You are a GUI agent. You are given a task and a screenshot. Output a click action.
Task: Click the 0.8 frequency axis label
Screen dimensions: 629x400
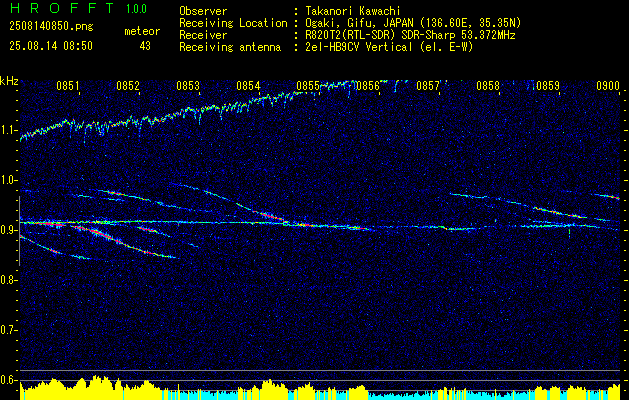(x=8, y=280)
